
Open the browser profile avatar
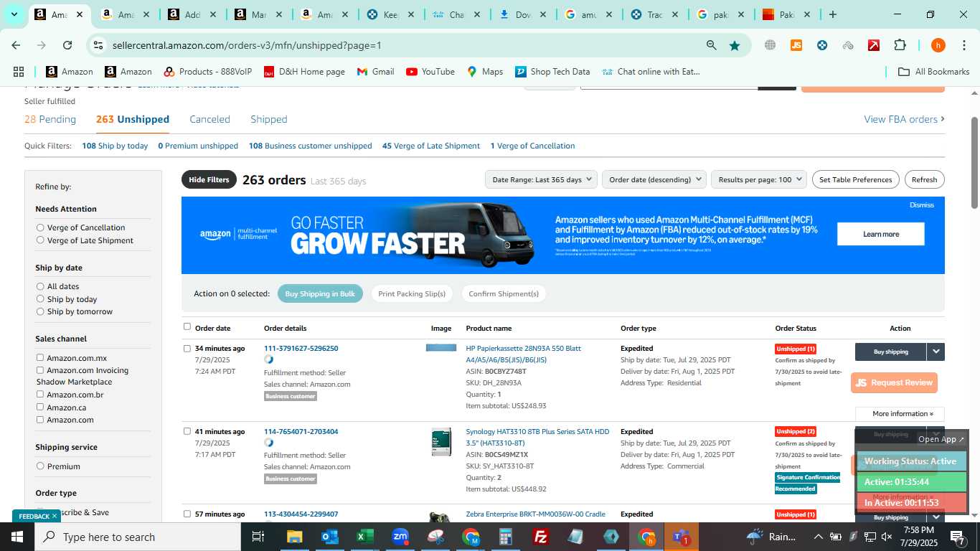point(938,45)
